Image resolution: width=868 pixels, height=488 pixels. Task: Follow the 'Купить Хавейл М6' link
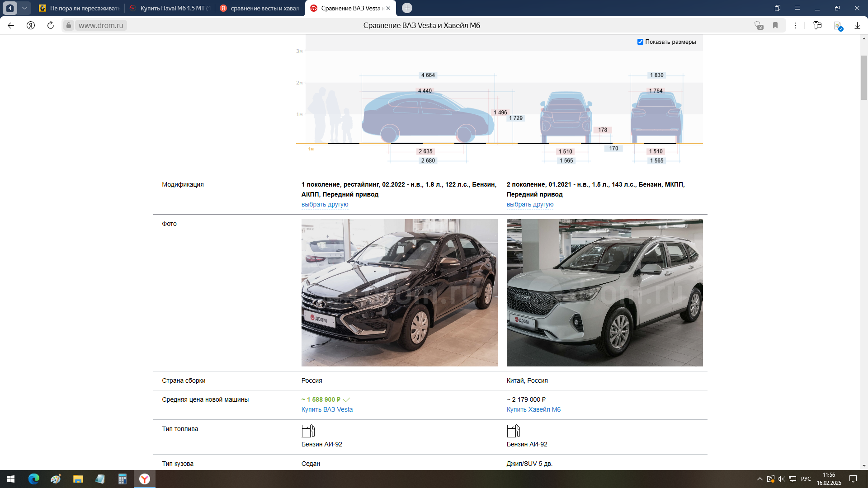[x=533, y=409]
